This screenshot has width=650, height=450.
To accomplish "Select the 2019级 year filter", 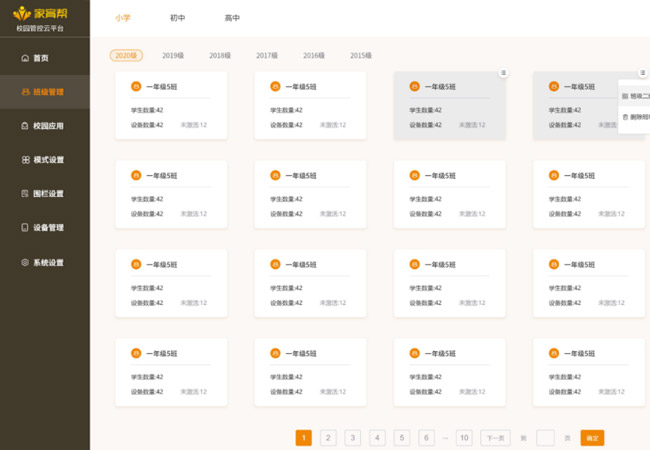I will pyautogui.click(x=173, y=56).
